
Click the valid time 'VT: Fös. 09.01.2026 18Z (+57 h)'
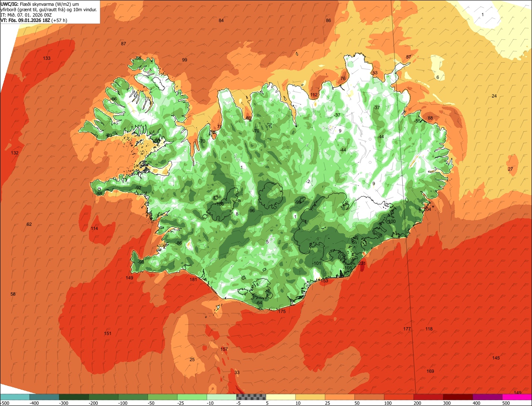click(34, 20)
